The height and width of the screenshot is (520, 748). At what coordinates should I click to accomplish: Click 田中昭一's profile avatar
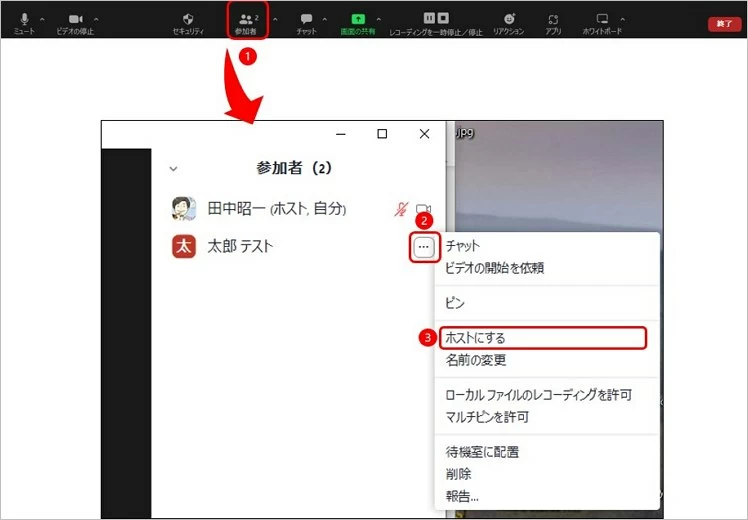tap(184, 208)
